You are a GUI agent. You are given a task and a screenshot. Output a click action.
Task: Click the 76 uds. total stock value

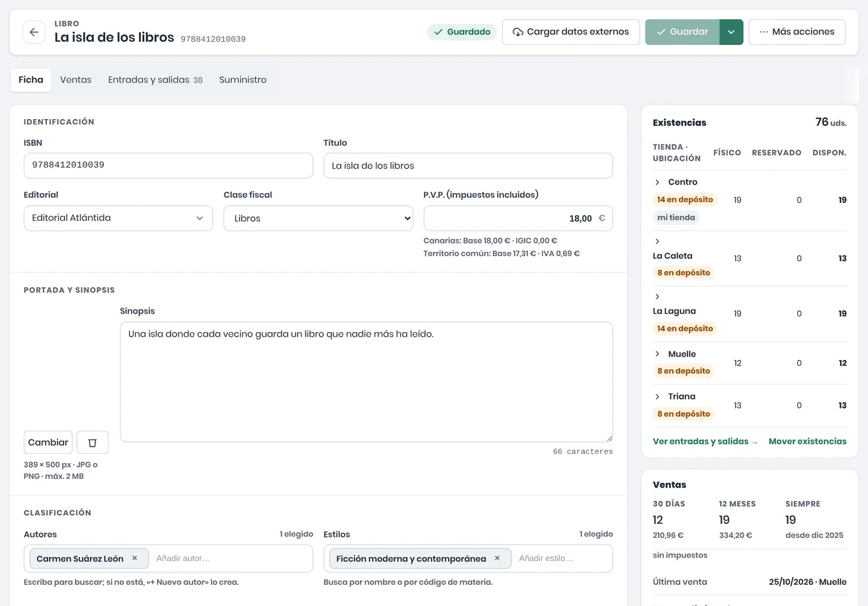point(831,122)
